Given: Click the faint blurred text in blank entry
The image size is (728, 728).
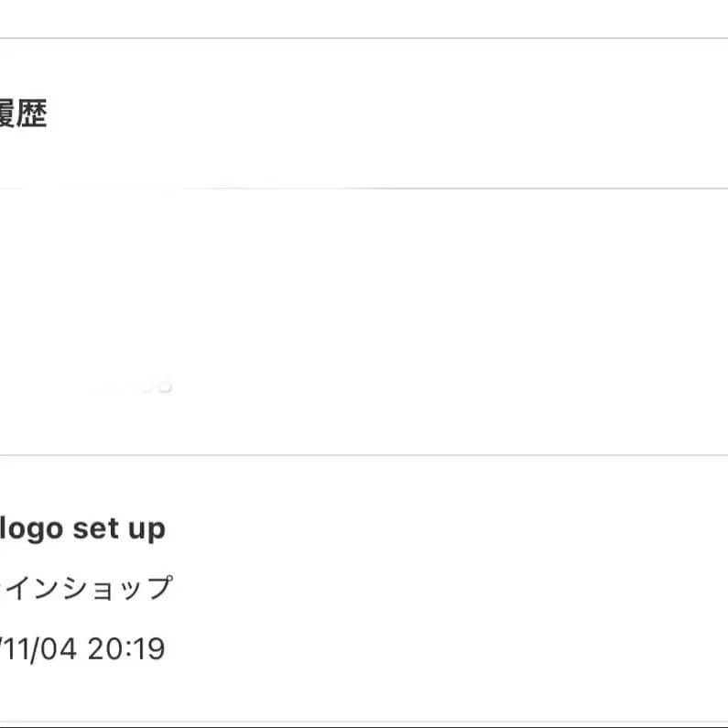Looking at the screenshot, I should click(x=137, y=386).
